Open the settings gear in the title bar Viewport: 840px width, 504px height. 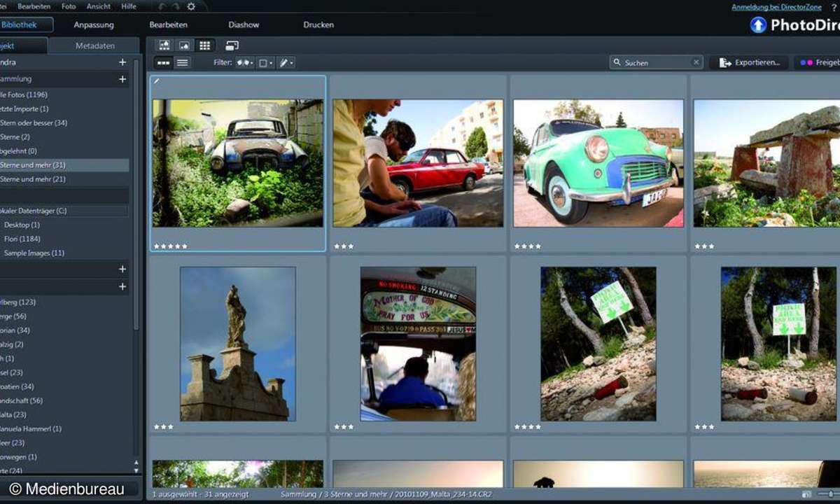[191, 6]
